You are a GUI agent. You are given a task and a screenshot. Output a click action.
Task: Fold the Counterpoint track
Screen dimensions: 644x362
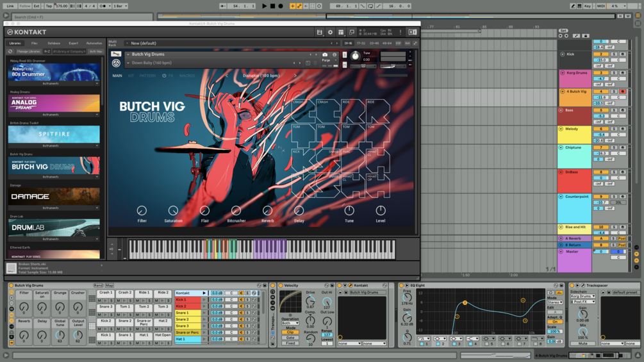point(561,197)
